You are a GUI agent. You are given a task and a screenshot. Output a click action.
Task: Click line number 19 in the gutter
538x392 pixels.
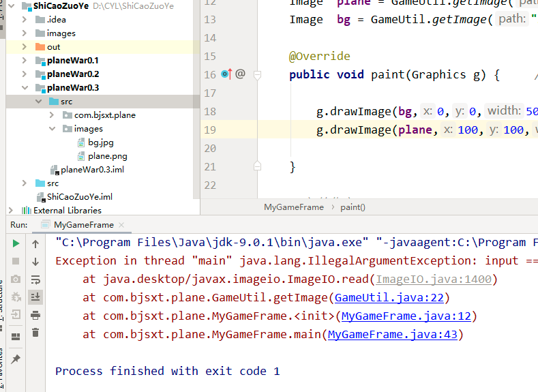coord(210,130)
